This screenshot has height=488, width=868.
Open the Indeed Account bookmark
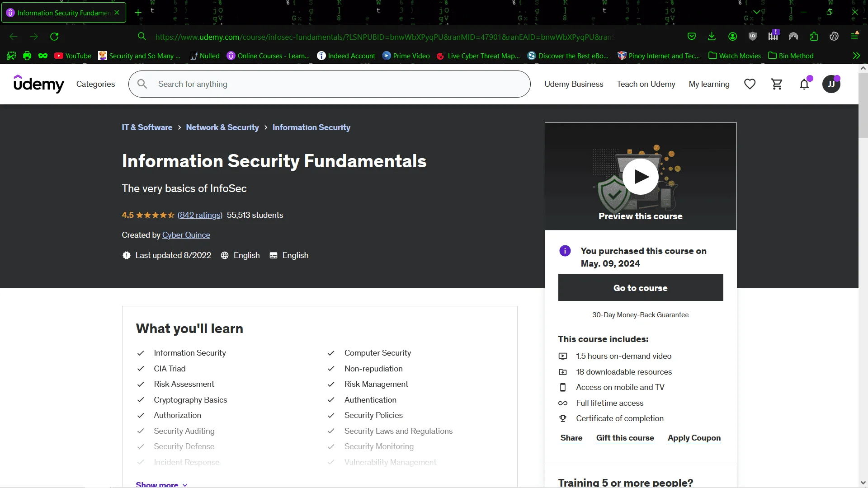pos(346,56)
